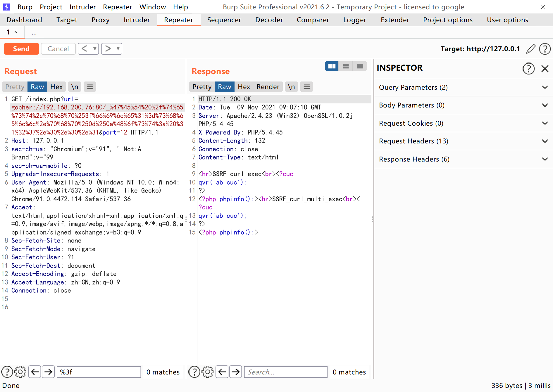This screenshot has width=553, height=392.
Task: Switch Request view to Hex
Action: 56,87
